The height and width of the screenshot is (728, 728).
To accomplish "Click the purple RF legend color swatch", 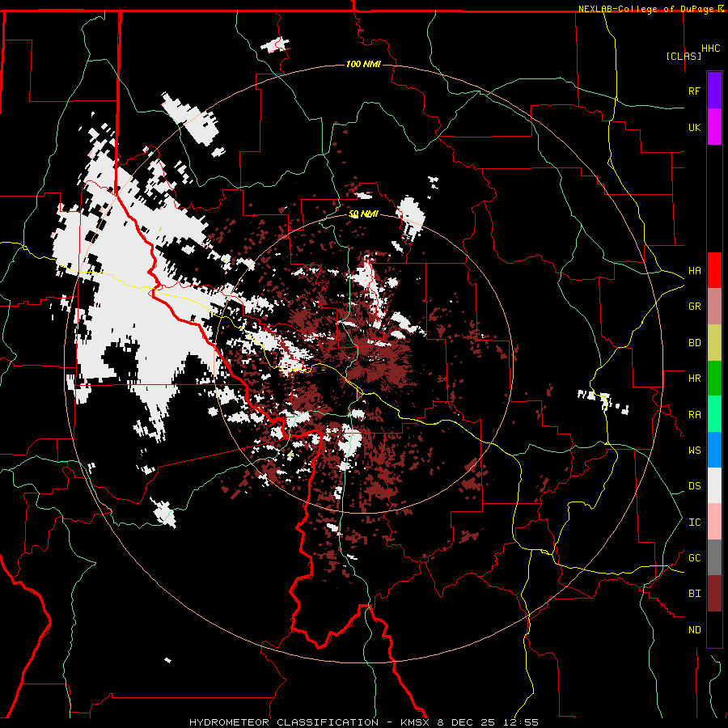I will coord(714,91).
